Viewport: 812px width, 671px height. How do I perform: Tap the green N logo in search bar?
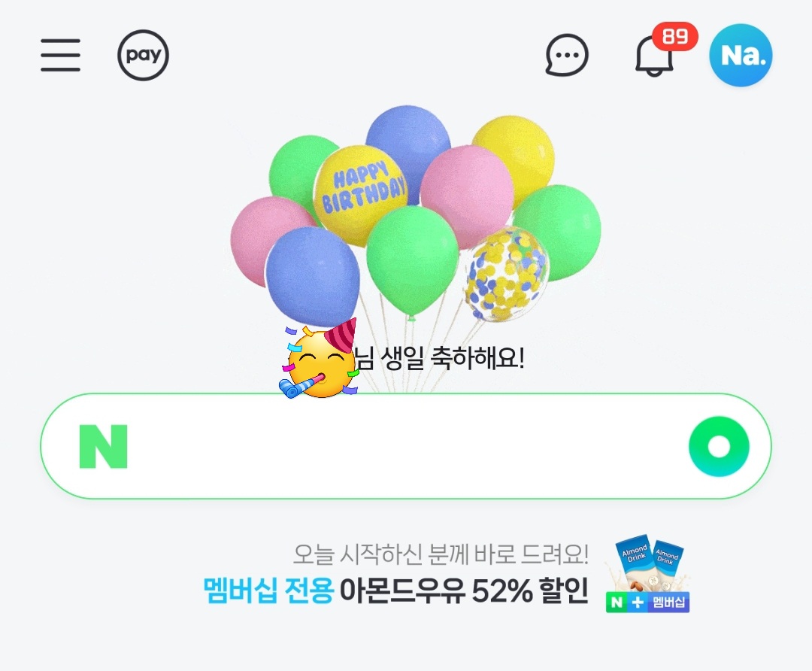click(103, 446)
